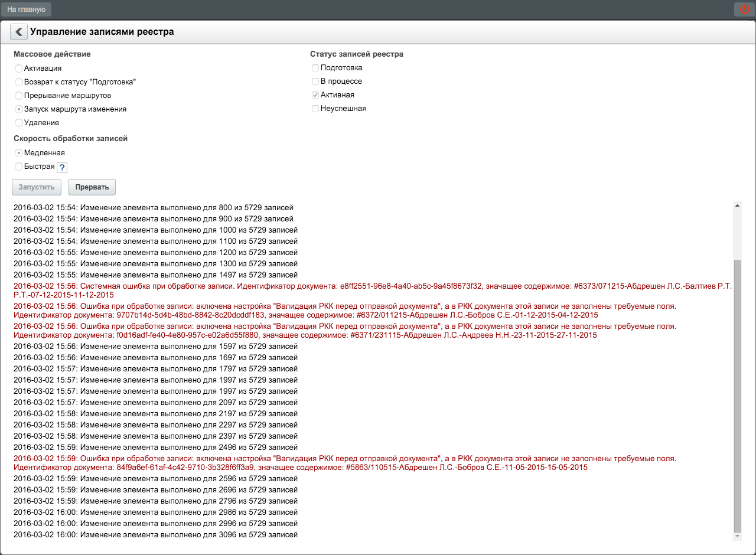Screen dimensions: 756x555
Task: Click the log scrollbar up arrow
Action: tap(737, 206)
